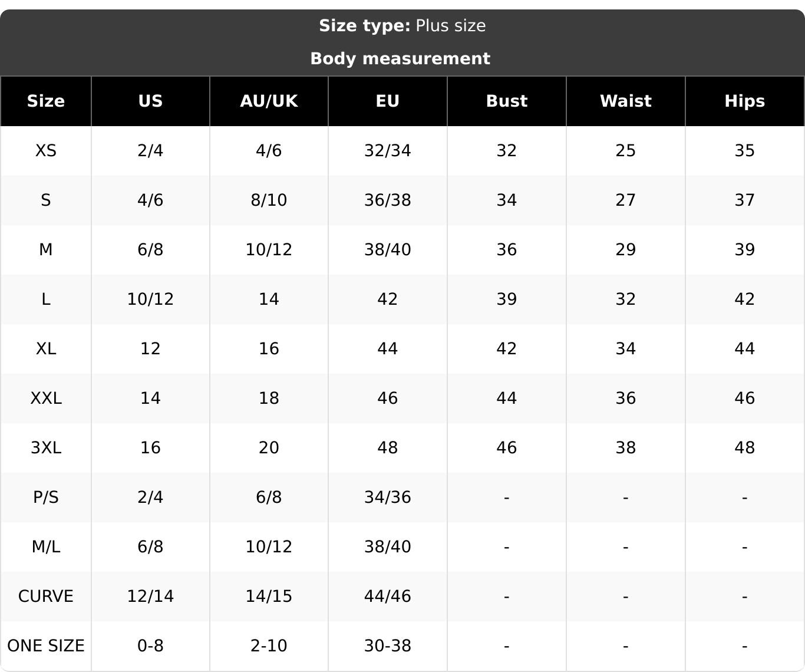Select the XS size row label
Image resolution: width=805 pixels, height=672 pixels.
(x=46, y=151)
